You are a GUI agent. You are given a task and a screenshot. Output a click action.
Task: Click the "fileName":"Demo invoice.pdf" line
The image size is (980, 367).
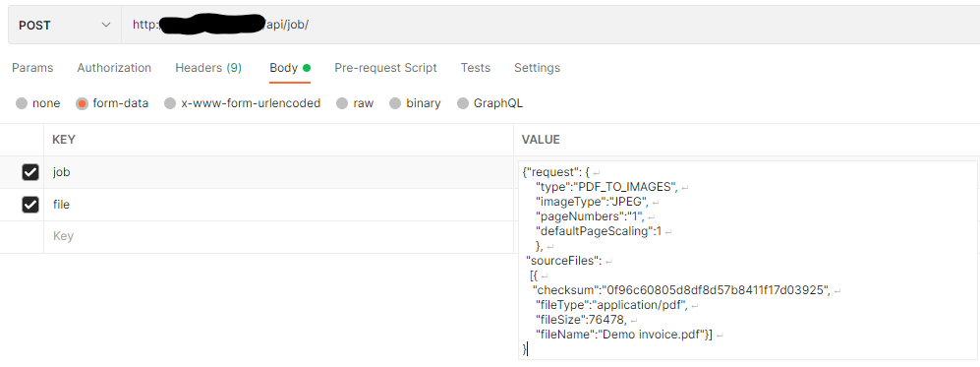pyautogui.click(x=624, y=336)
